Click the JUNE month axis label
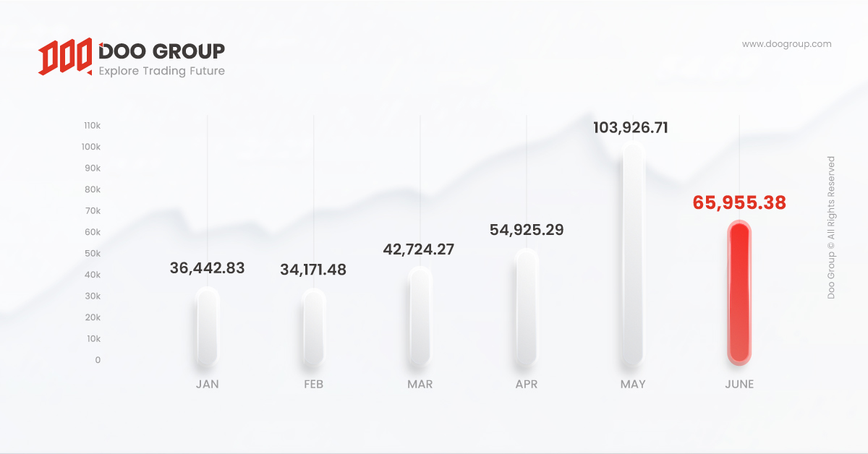Viewport: 868px width, 454px height. (739, 385)
